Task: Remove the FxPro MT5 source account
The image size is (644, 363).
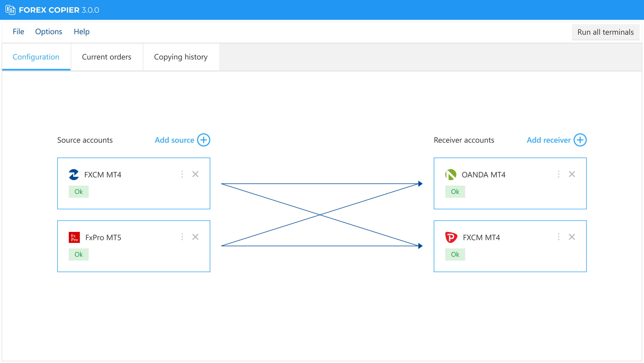Action: (195, 237)
